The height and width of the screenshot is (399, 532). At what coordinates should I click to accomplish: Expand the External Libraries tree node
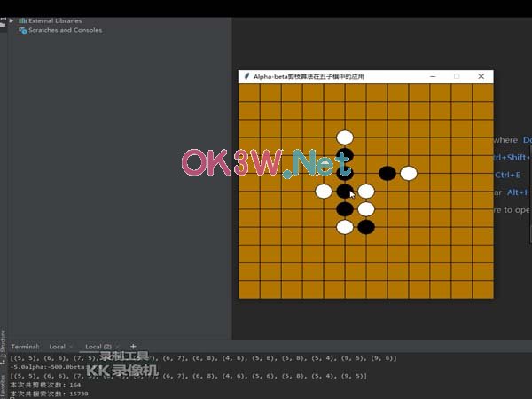click(12, 20)
